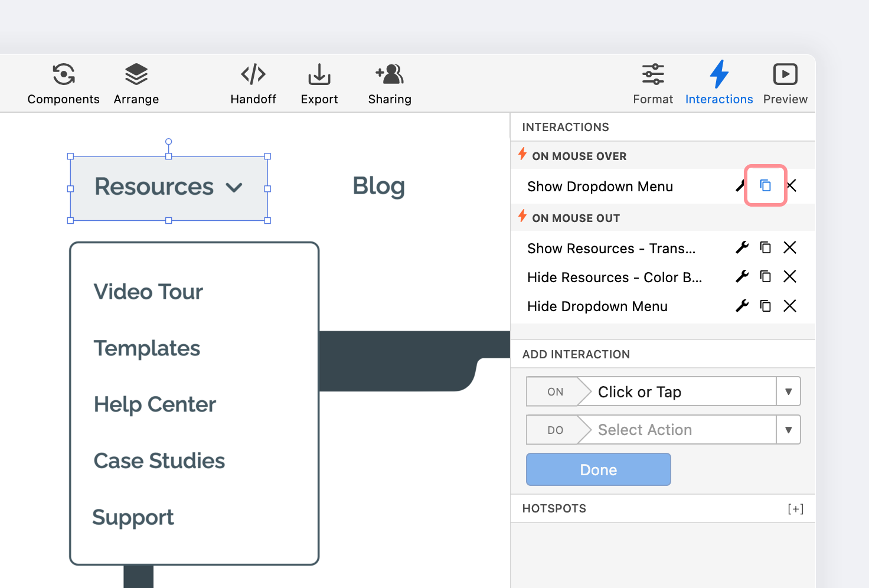The image size is (869, 588).
Task: Open the Components toolbar icon
Action: [63, 75]
